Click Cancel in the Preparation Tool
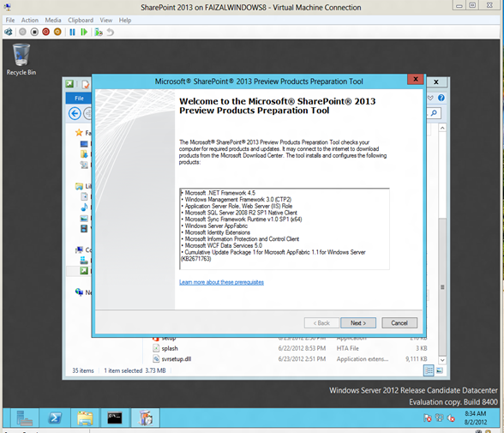 pos(399,322)
